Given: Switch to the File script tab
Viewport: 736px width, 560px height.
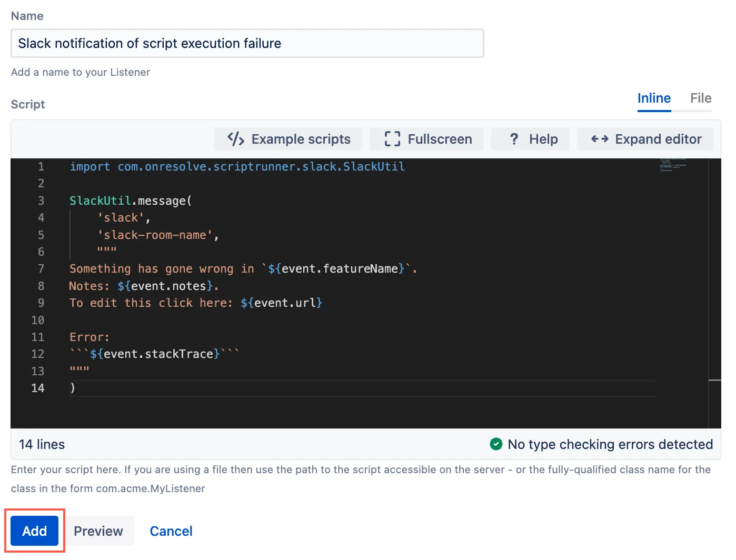Looking at the screenshot, I should pos(701,98).
